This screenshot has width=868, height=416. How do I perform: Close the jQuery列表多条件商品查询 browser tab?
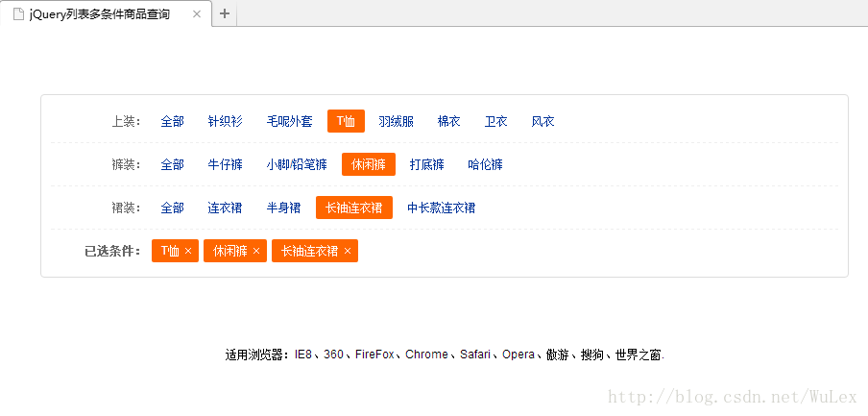pyautogui.click(x=197, y=13)
